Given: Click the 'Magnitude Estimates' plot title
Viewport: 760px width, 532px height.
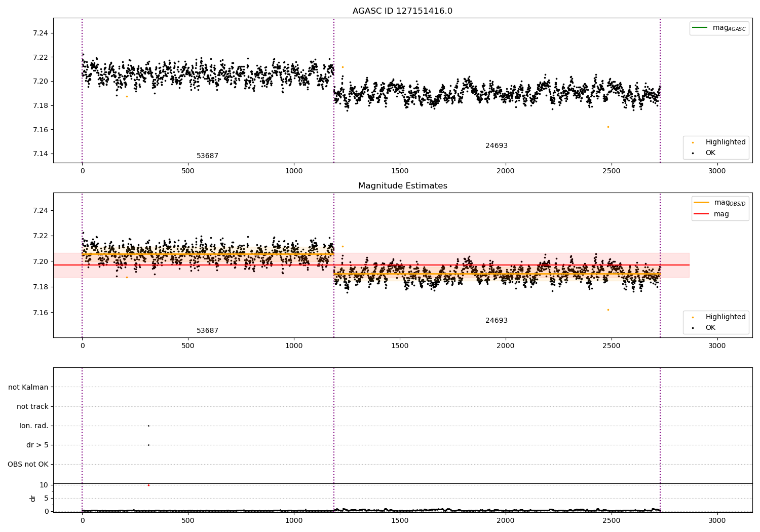Looking at the screenshot, I should click(402, 186).
